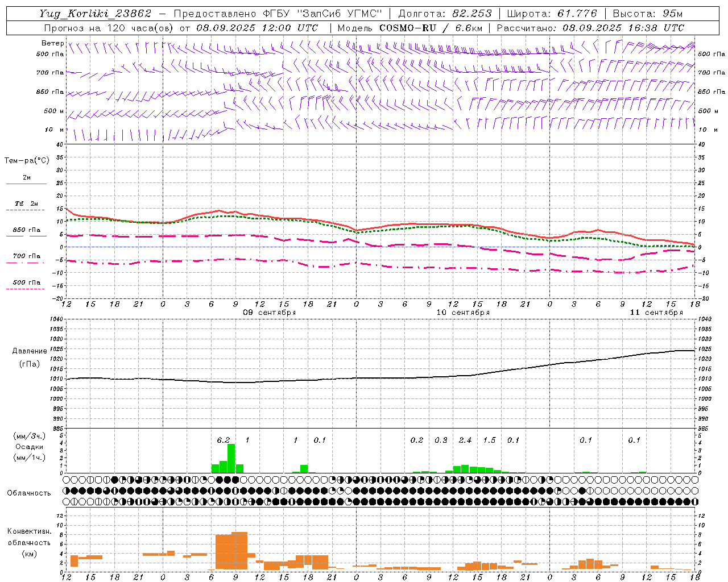Image resolution: width=728 pixels, height=582 pixels.
Task: Click the 850 гПа legend in temperature panel
Action: (x=27, y=230)
